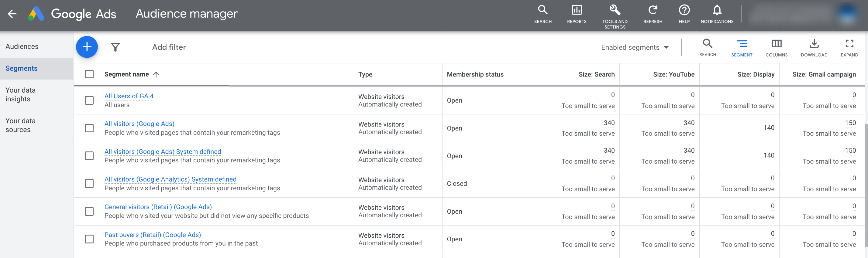Check the All visitors (Google Ads) row
Image resolution: width=868 pixels, height=258 pixels.
click(89, 128)
